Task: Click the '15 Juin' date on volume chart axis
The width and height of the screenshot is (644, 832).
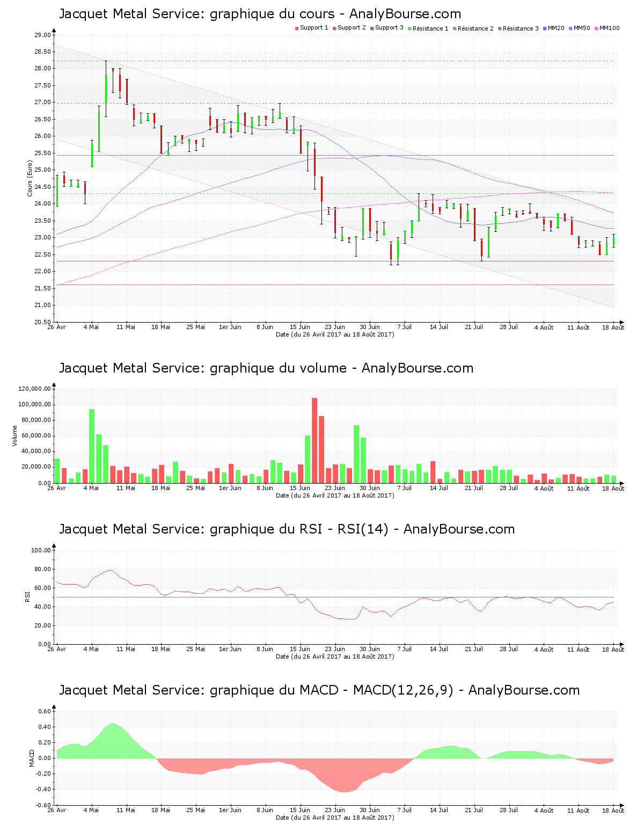Action: (x=300, y=488)
